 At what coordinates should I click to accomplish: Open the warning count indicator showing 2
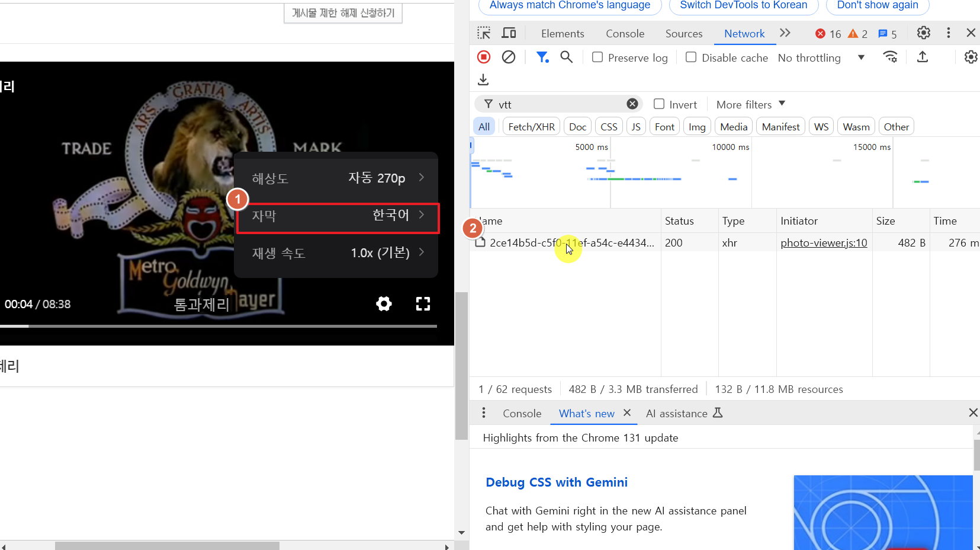click(857, 34)
